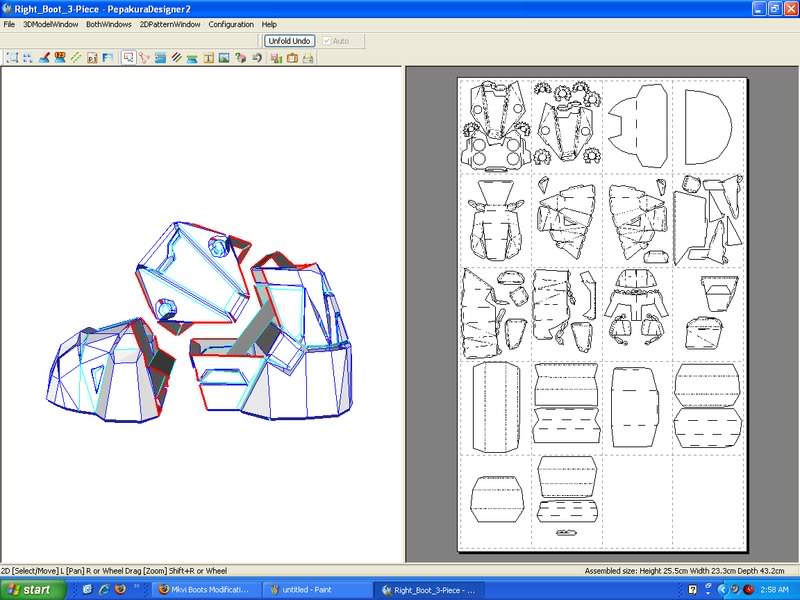Click the red brush paint toolbar icon

tap(44, 58)
